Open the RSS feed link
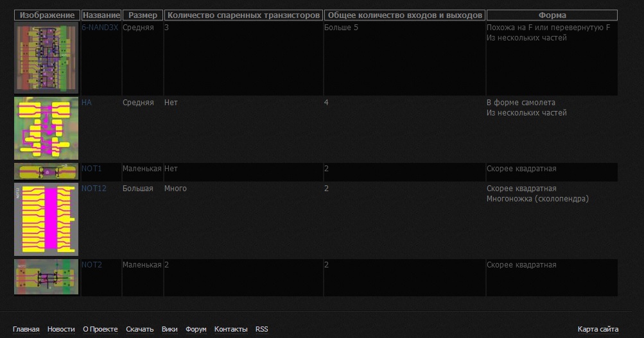Viewport: 644px width, 338px height. click(x=261, y=329)
